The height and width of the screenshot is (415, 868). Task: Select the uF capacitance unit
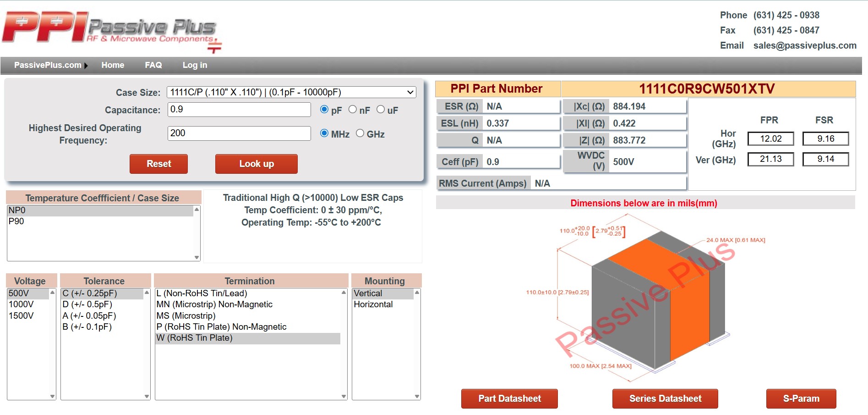(380, 109)
